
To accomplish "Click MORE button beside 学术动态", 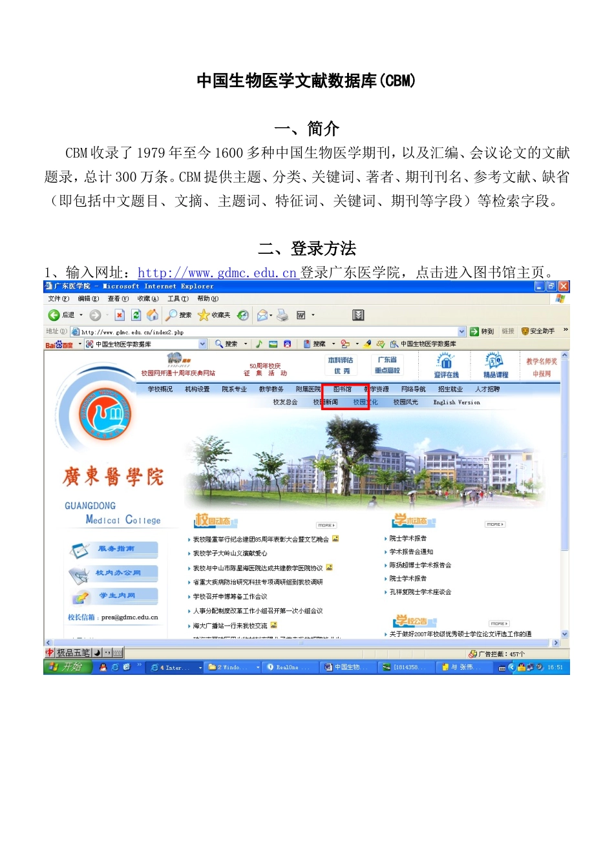I will 495,524.
